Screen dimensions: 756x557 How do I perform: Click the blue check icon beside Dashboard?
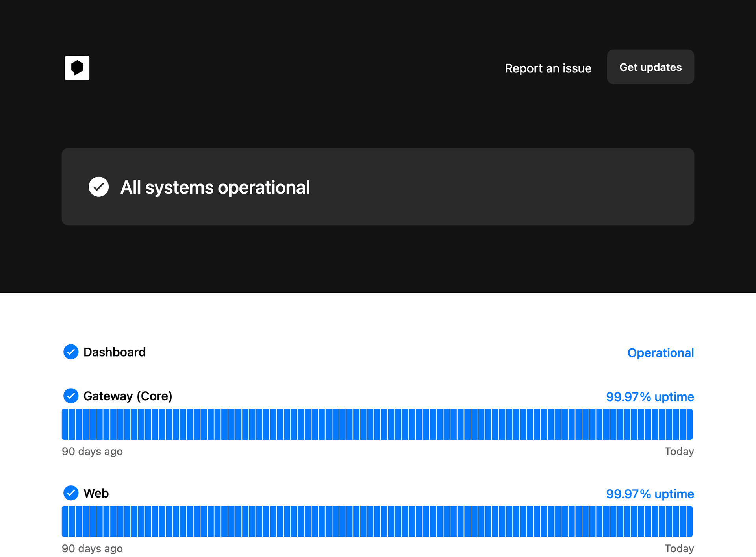[71, 352]
